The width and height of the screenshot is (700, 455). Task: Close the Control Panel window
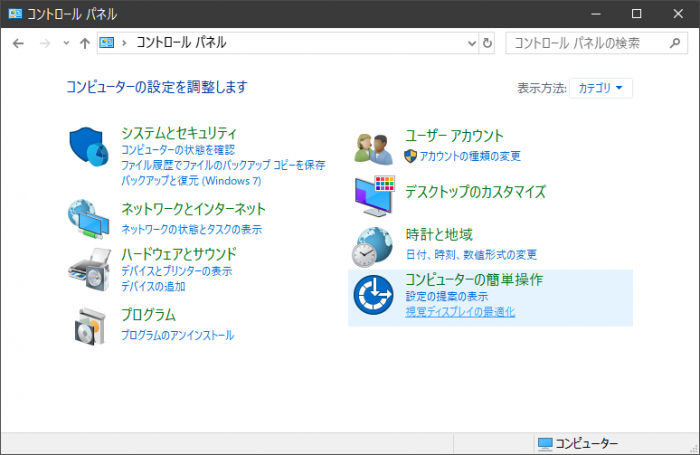(x=678, y=14)
